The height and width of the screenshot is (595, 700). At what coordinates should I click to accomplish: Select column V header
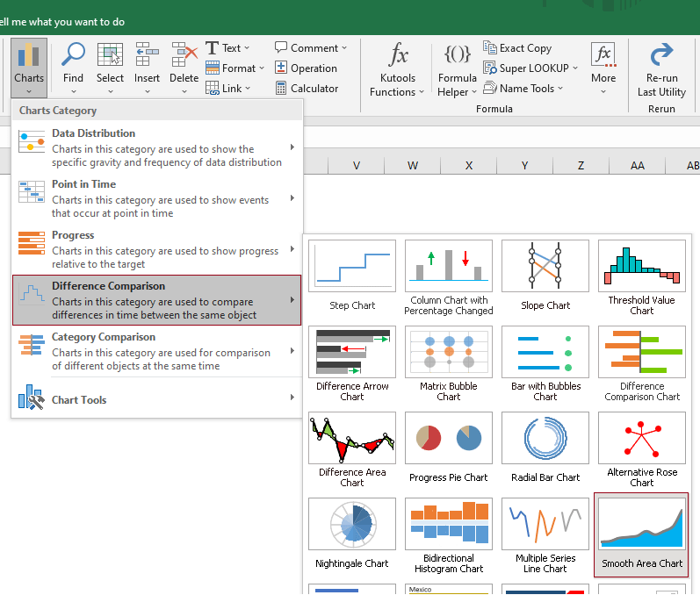click(x=356, y=166)
